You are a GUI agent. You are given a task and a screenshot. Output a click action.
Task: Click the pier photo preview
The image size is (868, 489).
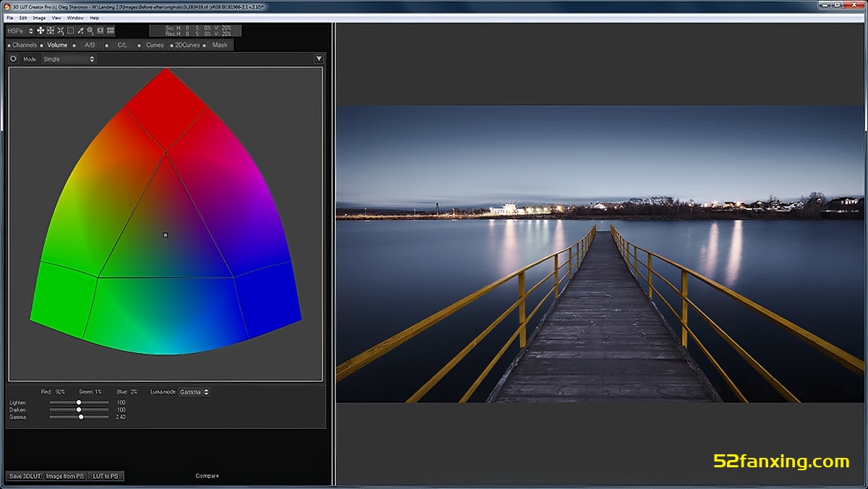[x=600, y=254]
